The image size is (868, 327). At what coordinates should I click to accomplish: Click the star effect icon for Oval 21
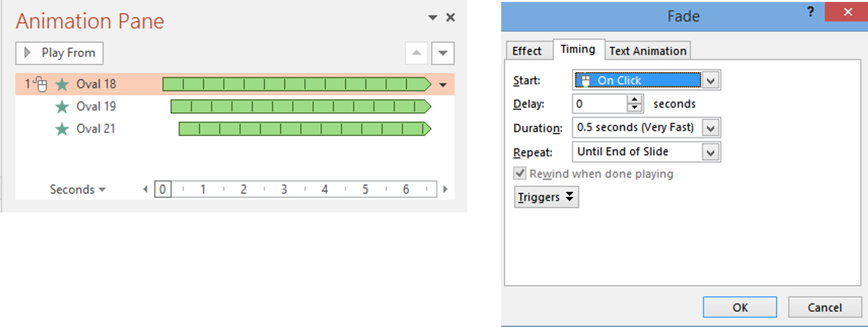pos(62,129)
